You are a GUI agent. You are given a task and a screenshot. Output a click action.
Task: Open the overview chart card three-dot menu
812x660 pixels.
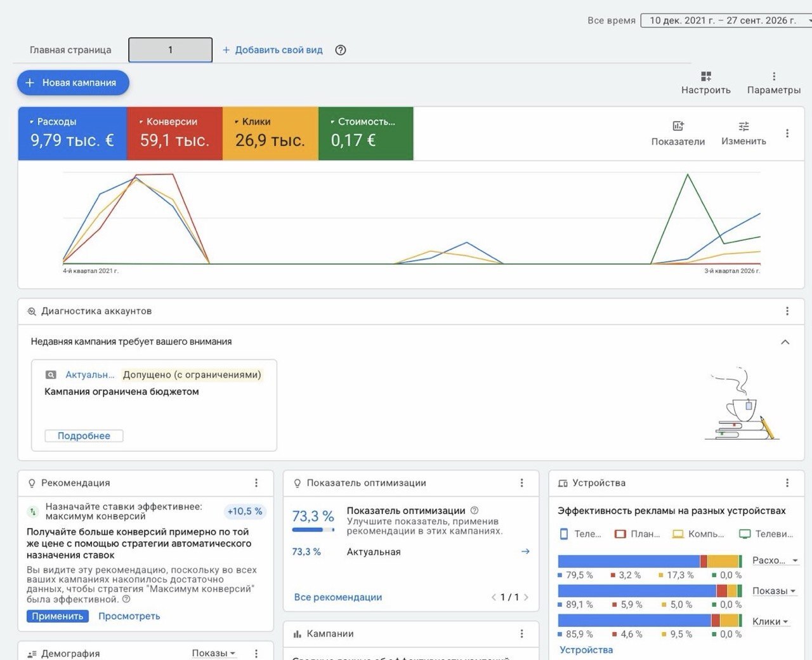pos(787,133)
